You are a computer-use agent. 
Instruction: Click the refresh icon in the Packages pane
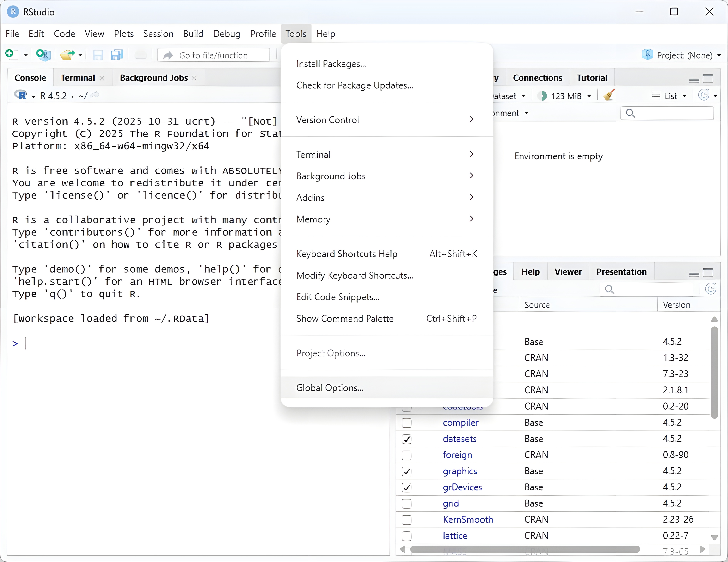[710, 289]
